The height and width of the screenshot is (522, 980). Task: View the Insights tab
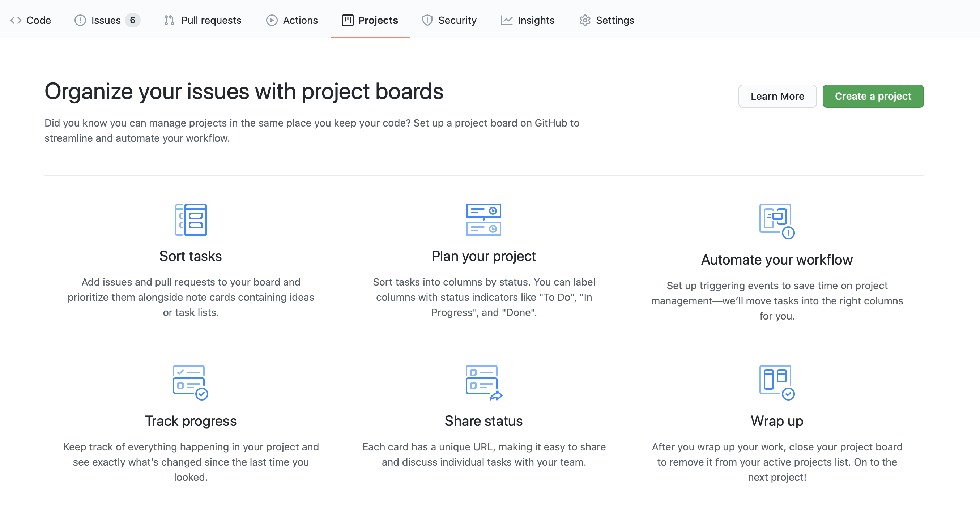pyautogui.click(x=528, y=20)
